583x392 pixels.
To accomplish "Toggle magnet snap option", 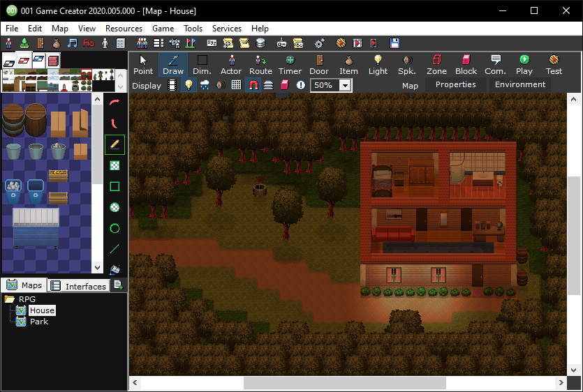I will (253, 86).
